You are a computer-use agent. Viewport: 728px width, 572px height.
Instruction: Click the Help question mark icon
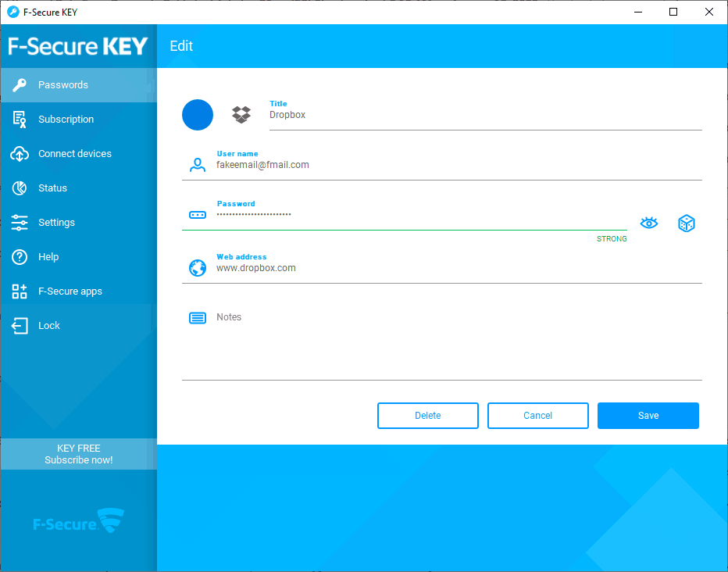19,257
